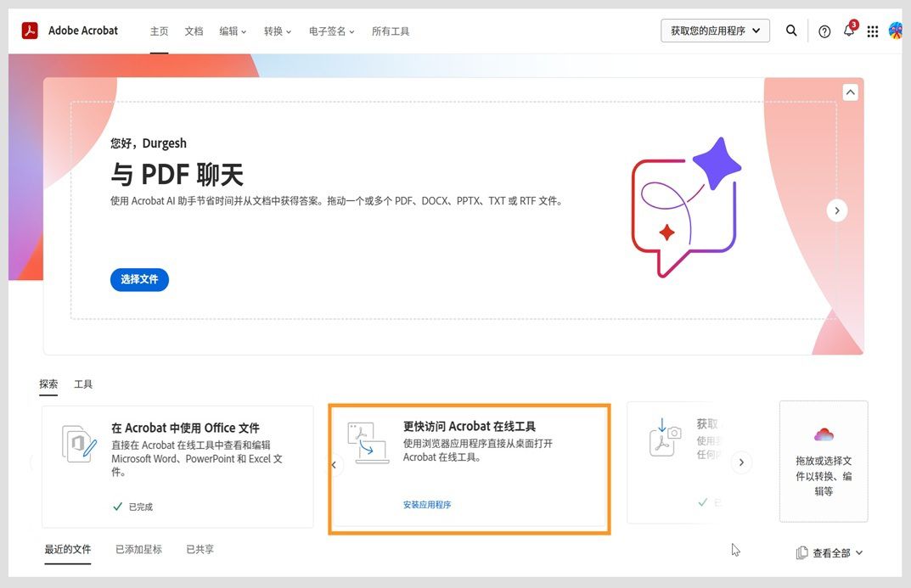911x588 pixels.
Task: Open the 转换 dropdown menu
Action: [277, 31]
